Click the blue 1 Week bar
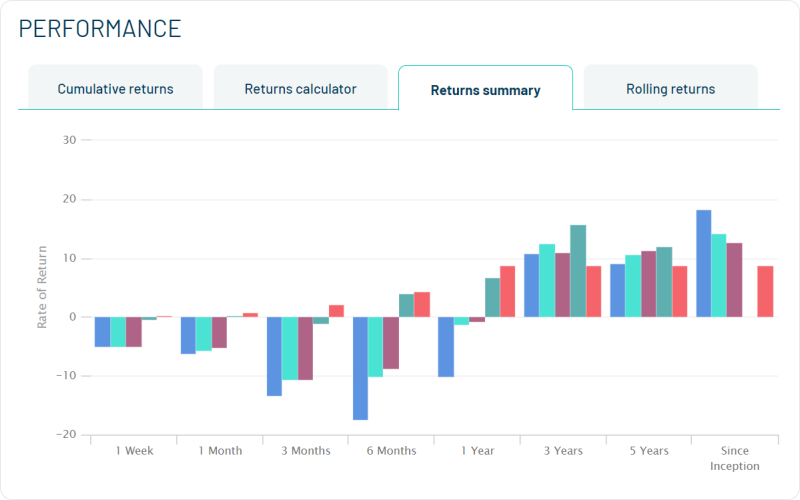Screen dimensions: 800x500 (x=102, y=332)
